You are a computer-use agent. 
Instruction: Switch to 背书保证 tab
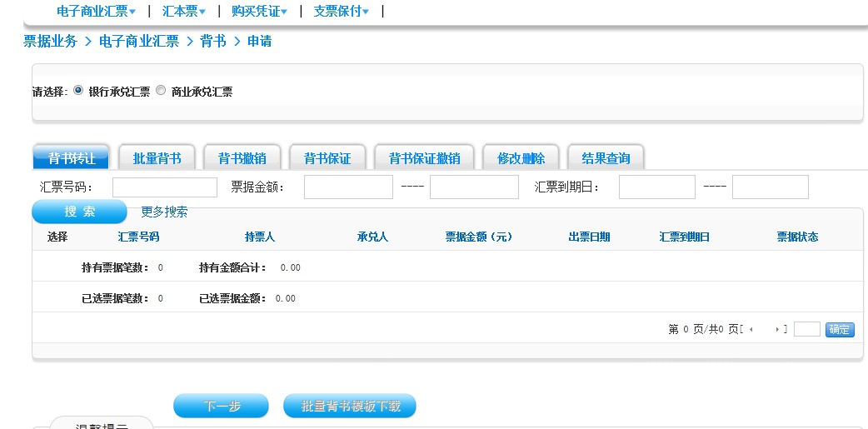(x=327, y=158)
